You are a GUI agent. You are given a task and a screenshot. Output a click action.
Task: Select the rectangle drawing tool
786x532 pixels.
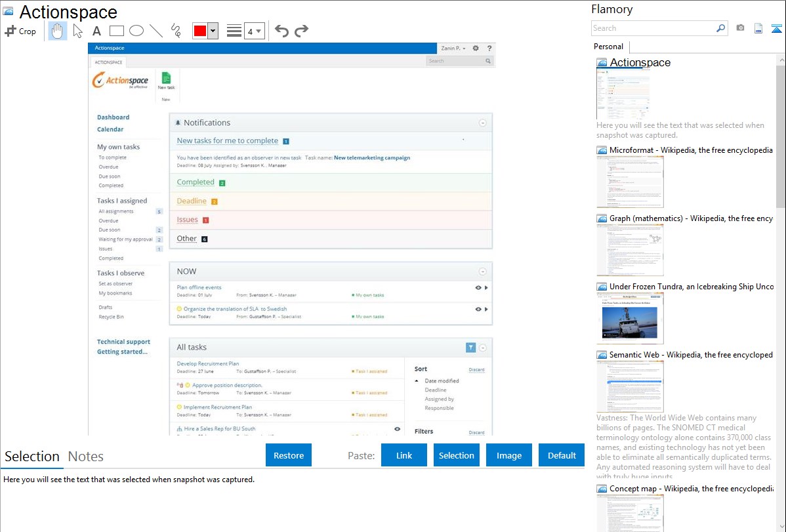tap(116, 31)
